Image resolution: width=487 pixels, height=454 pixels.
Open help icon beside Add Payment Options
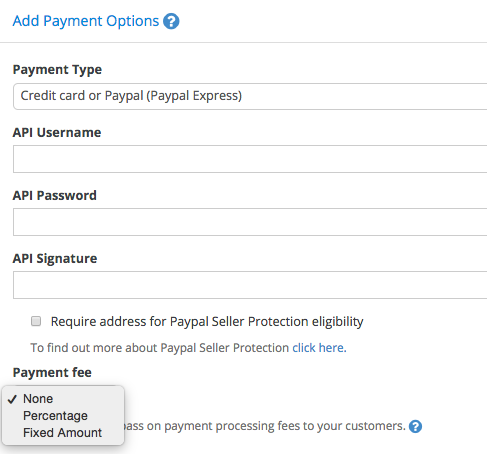tap(171, 21)
